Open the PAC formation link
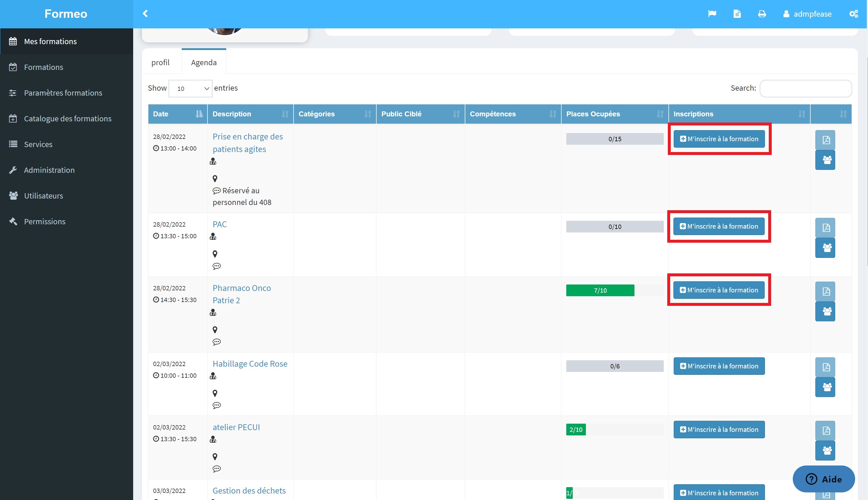Viewport: 868px width, 500px height. (x=219, y=224)
